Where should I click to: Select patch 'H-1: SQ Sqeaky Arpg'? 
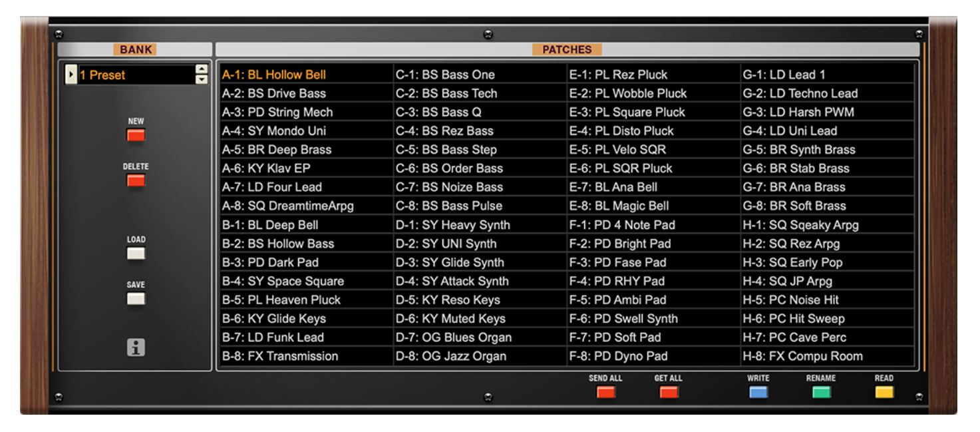tap(828, 225)
